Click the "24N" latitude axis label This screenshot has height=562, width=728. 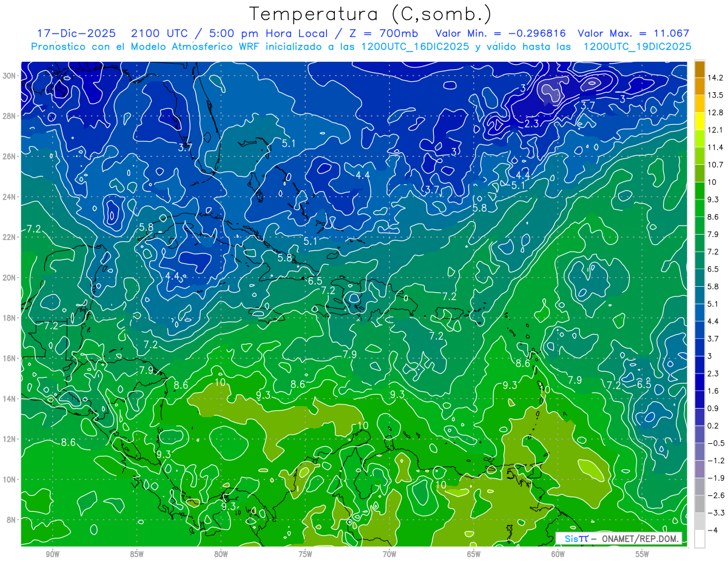pyautogui.click(x=9, y=196)
